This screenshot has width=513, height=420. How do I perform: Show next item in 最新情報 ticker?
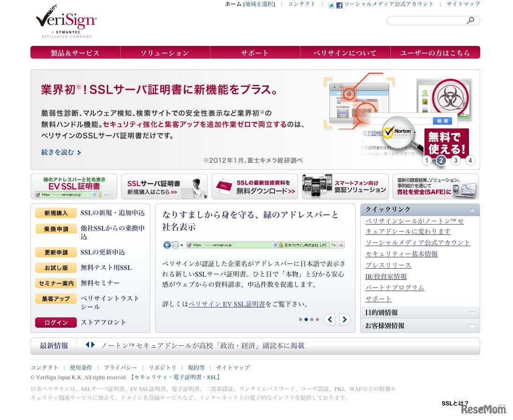click(93, 345)
